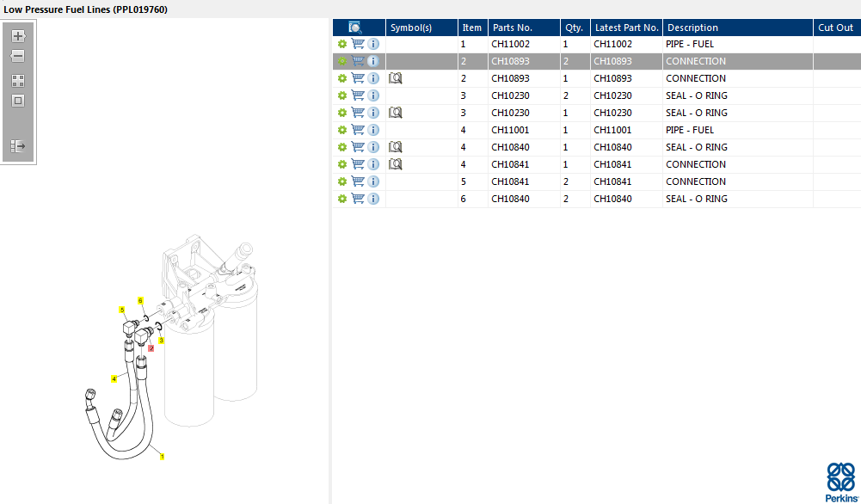Click the green gear icon for CH11001

pyautogui.click(x=342, y=130)
